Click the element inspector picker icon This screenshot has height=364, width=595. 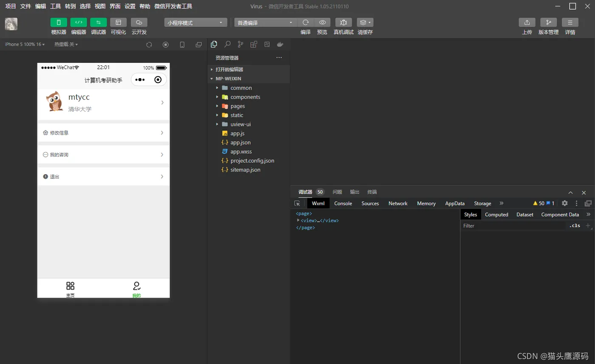297,203
